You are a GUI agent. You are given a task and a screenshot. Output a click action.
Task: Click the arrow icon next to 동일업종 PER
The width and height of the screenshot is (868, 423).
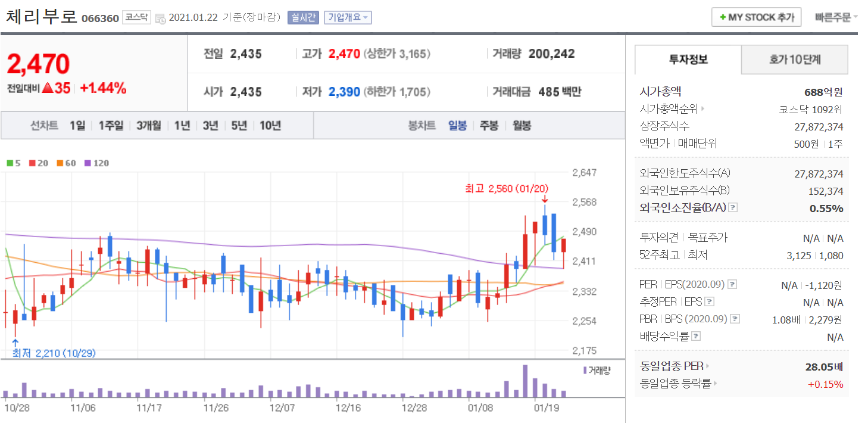[x=707, y=366]
